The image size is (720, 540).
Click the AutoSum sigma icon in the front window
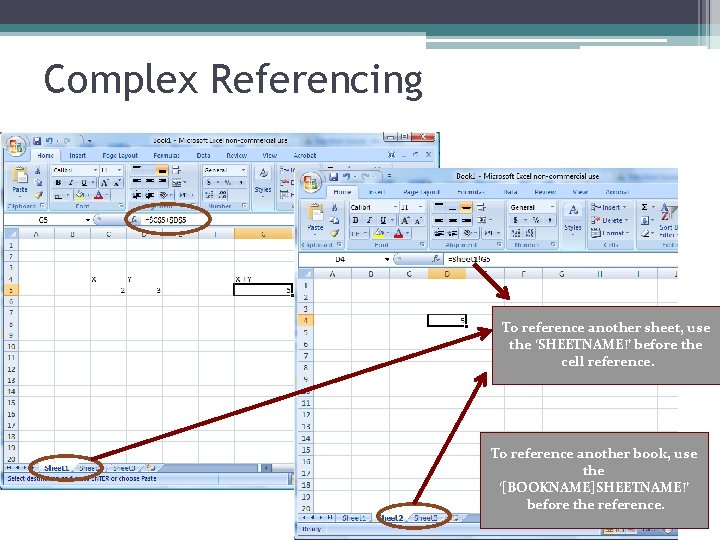645,207
